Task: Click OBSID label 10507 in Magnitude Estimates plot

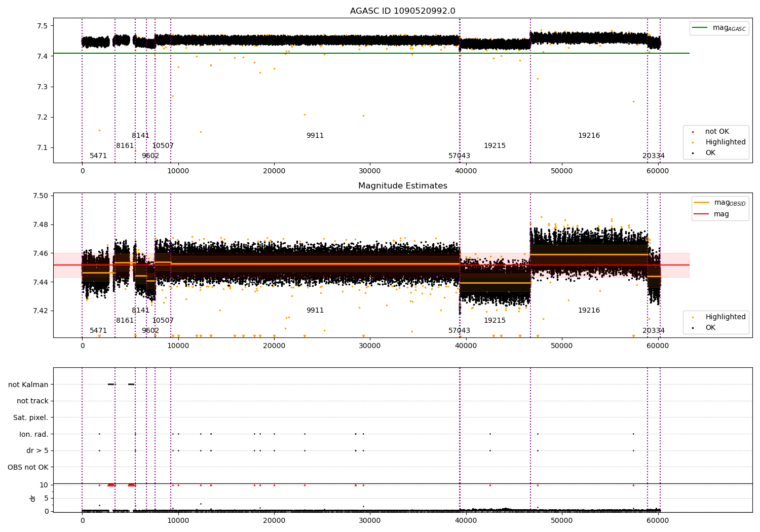Action: pyautogui.click(x=163, y=321)
